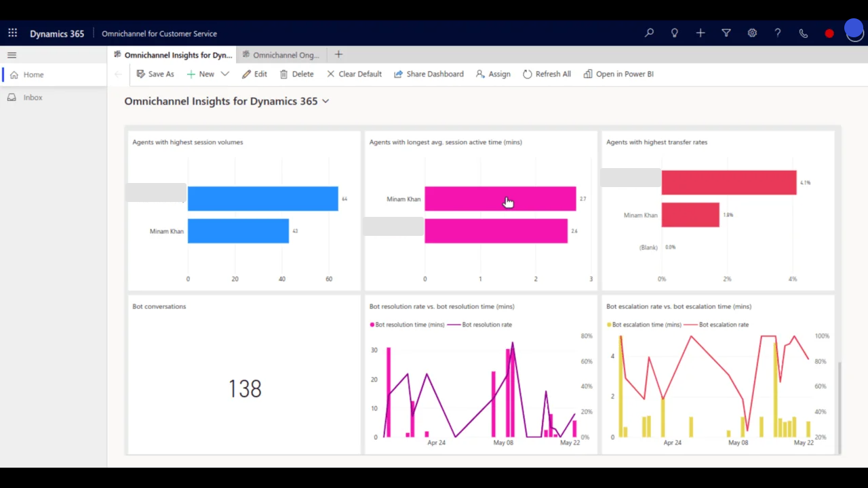Click Agents with highest session volumes title
This screenshot has width=868, height=488.
click(x=188, y=142)
